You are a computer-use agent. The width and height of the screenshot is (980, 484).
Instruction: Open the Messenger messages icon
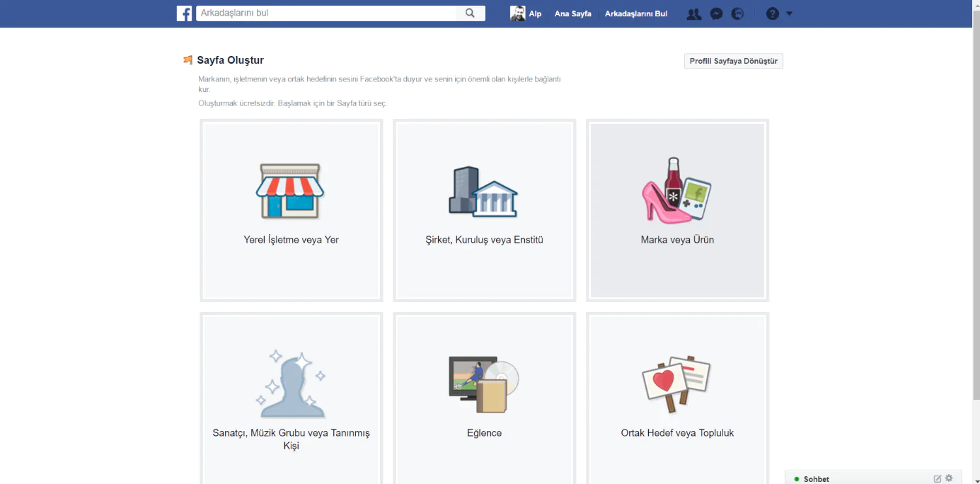[717, 13]
